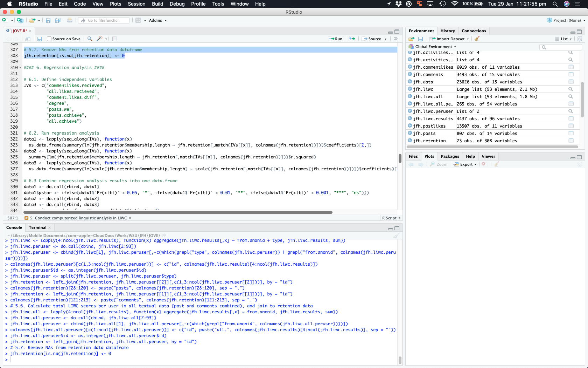588x368 pixels.
Task: Enable the Source on Save checkbox
Action: [49, 39]
